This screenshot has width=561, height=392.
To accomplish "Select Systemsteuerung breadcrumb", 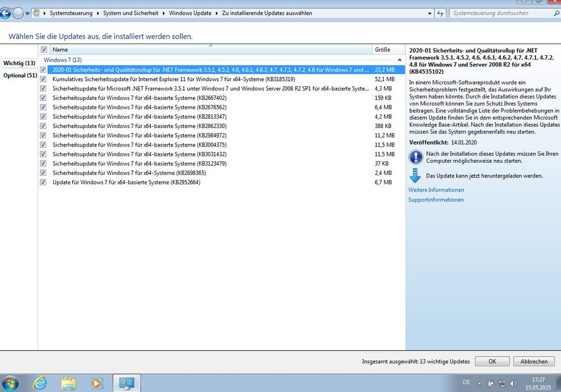I will (71, 13).
